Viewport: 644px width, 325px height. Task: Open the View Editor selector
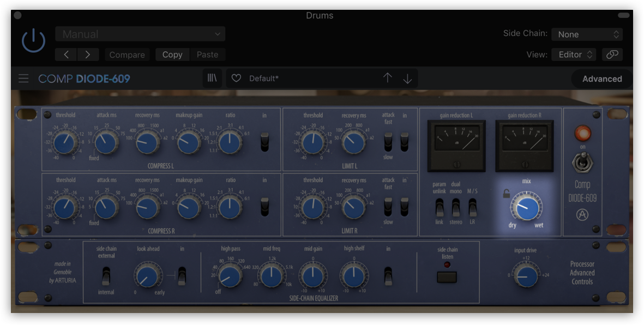pos(574,55)
